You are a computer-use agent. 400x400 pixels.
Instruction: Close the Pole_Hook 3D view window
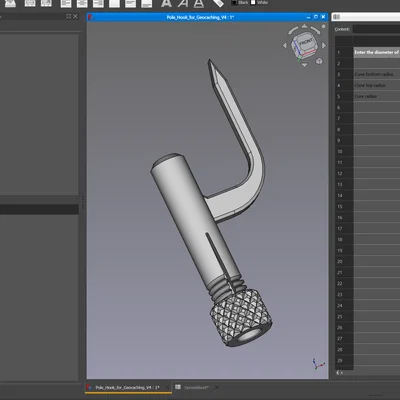323,17
